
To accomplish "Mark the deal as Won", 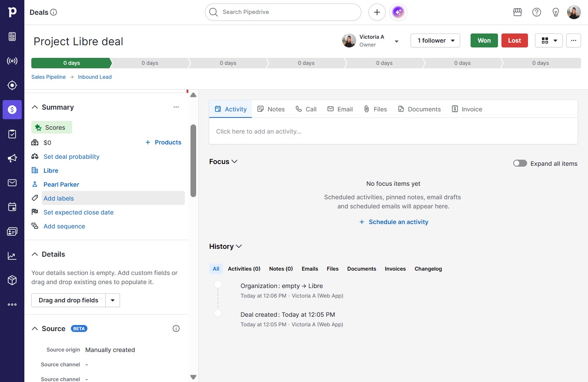I will click(x=484, y=40).
